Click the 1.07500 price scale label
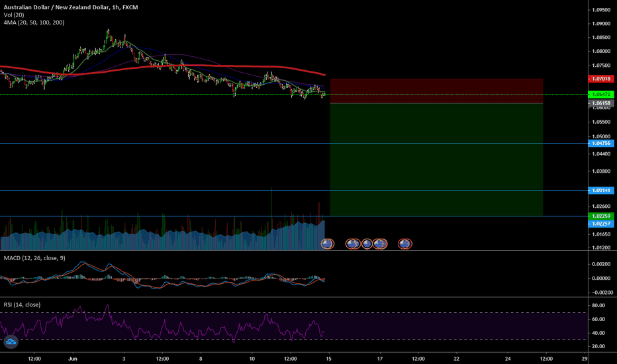This screenshot has height=364, width=617. coord(601,66)
